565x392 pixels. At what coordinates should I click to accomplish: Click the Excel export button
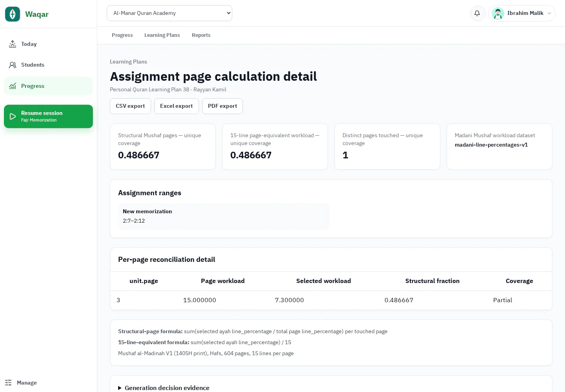click(x=177, y=106)
